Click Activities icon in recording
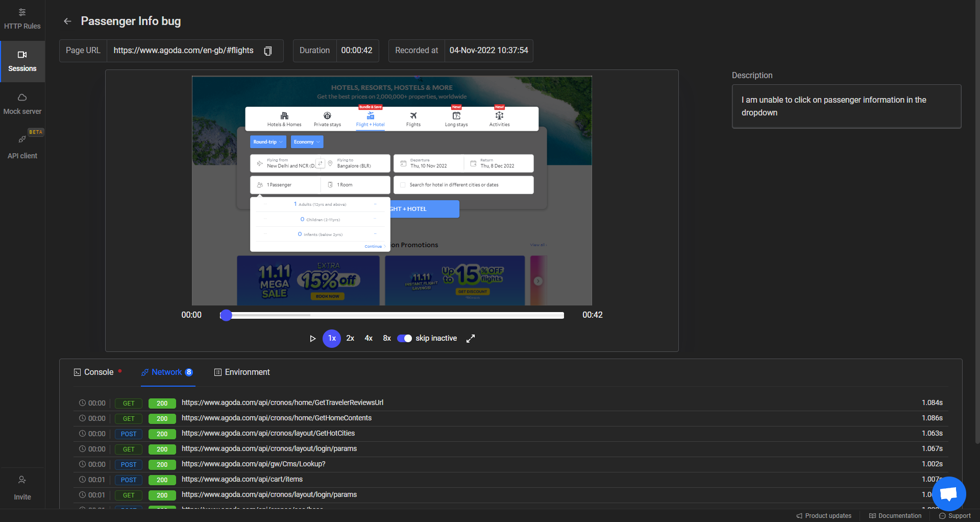980x522 pixels. [499, 119]
